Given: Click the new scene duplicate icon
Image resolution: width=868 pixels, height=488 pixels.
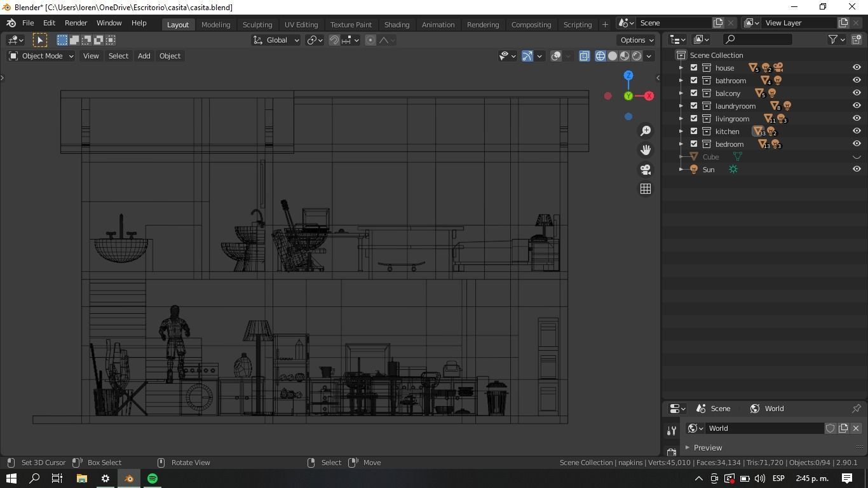Looking at the screenshot, I should pyautogui.click(x=718, y=23).
